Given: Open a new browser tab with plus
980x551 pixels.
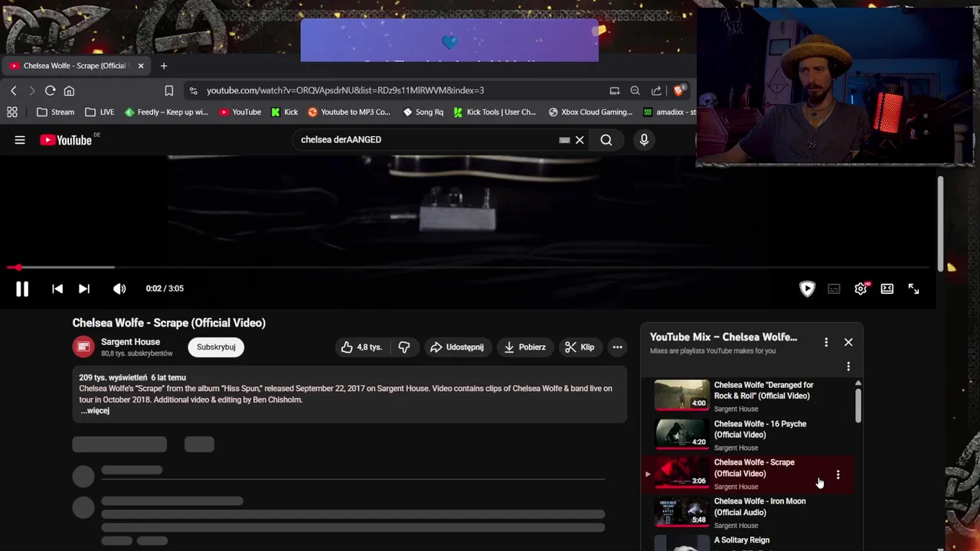Looking at the screenshot, I should [163, 66].
